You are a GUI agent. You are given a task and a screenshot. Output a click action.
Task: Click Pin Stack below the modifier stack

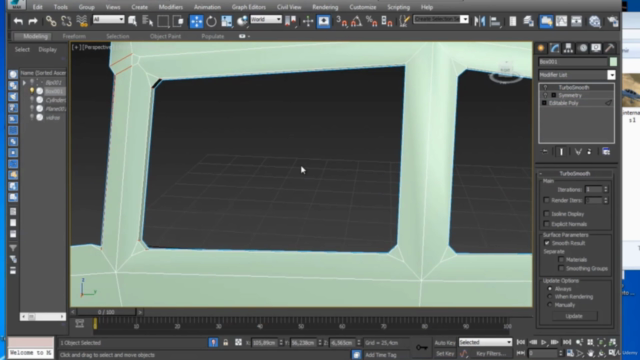coord(544,151)
